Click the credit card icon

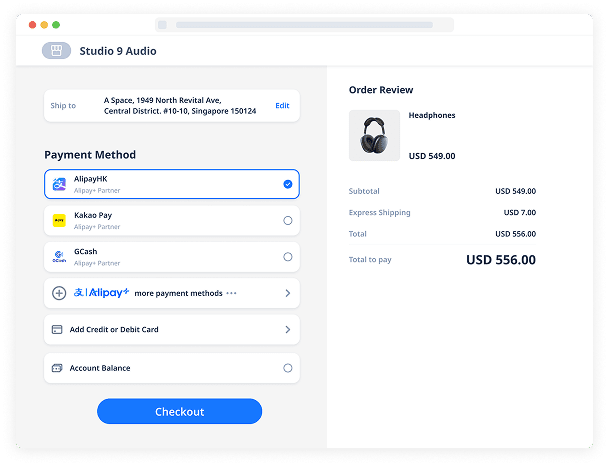(57, 330)
